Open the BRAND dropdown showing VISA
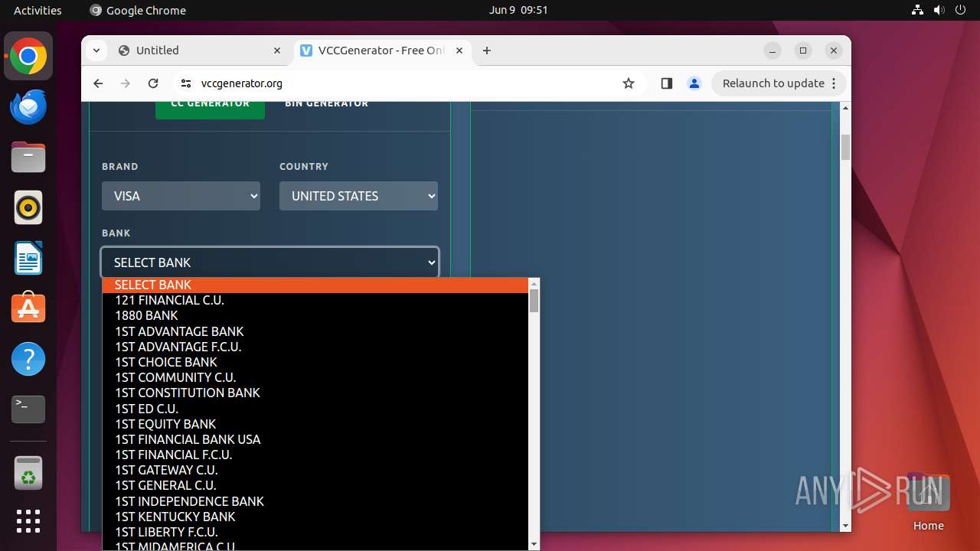Image resolution: width=980 pixels, height=551 pixels. pyautogui.click(x=181, y=196)
